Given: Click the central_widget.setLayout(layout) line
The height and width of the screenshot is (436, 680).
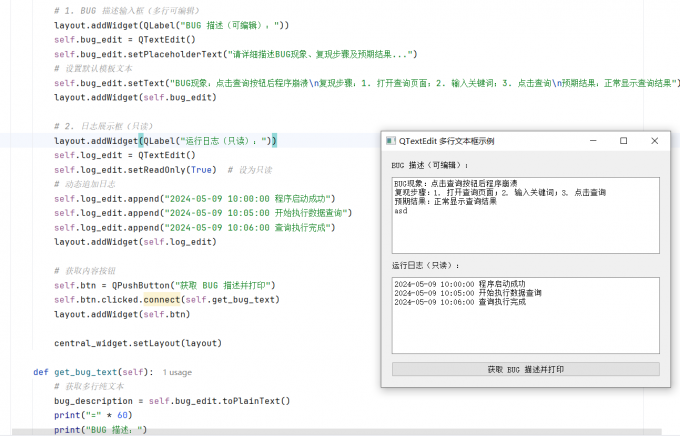Looking at the screenshot, I should (138, 343).
